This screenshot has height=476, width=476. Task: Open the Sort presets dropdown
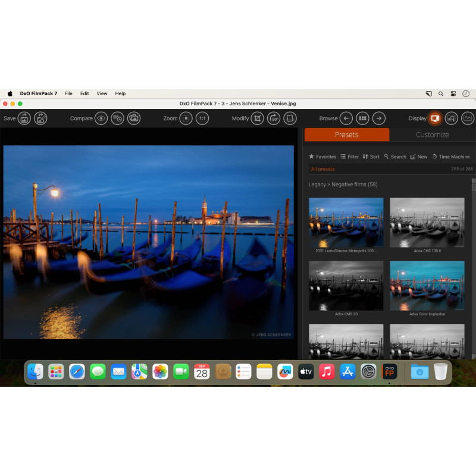pyautogui.click(x=371, y=156)
